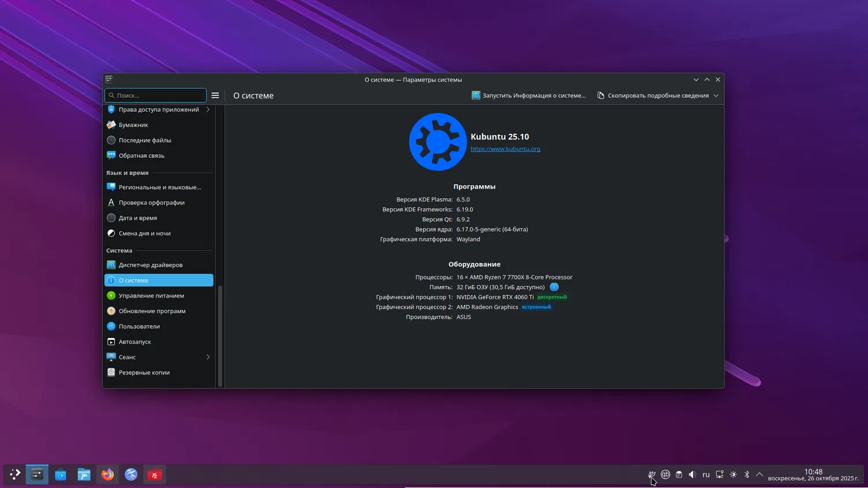Click the Qt version 6.9.2

click(463, 219)
